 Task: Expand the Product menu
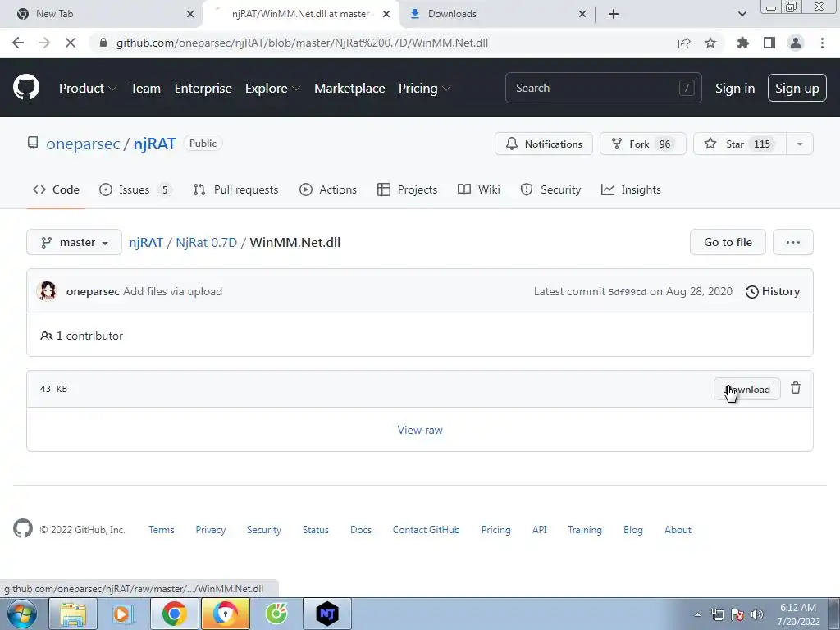click(88, 89)
